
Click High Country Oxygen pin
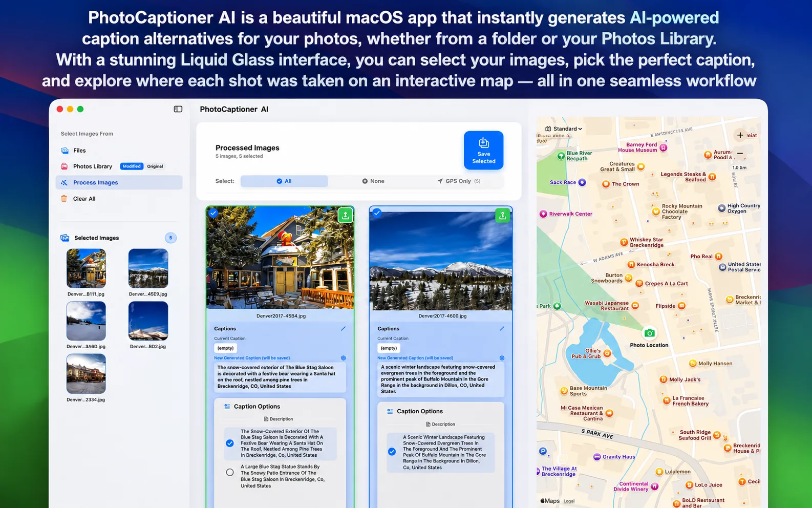(721, 208)
